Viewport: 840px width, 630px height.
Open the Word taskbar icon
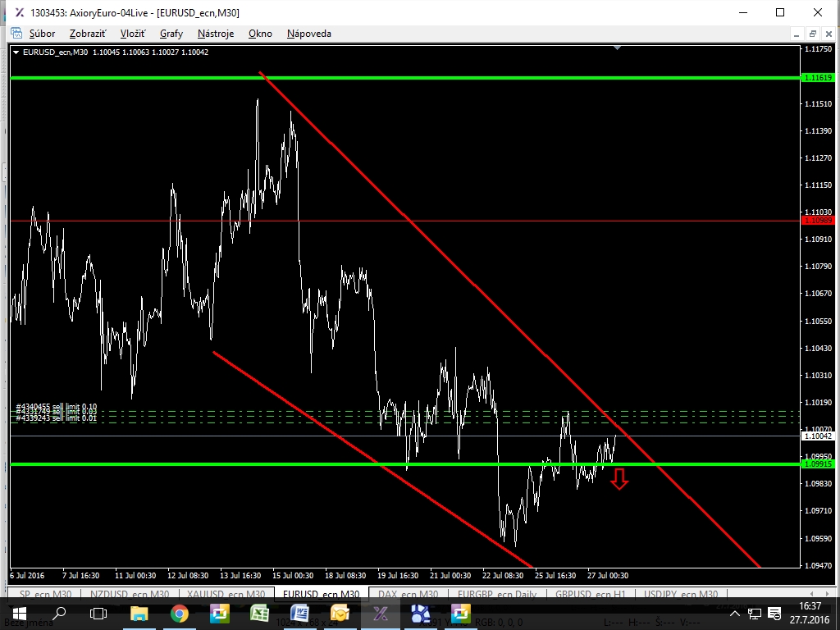point(300,614)
